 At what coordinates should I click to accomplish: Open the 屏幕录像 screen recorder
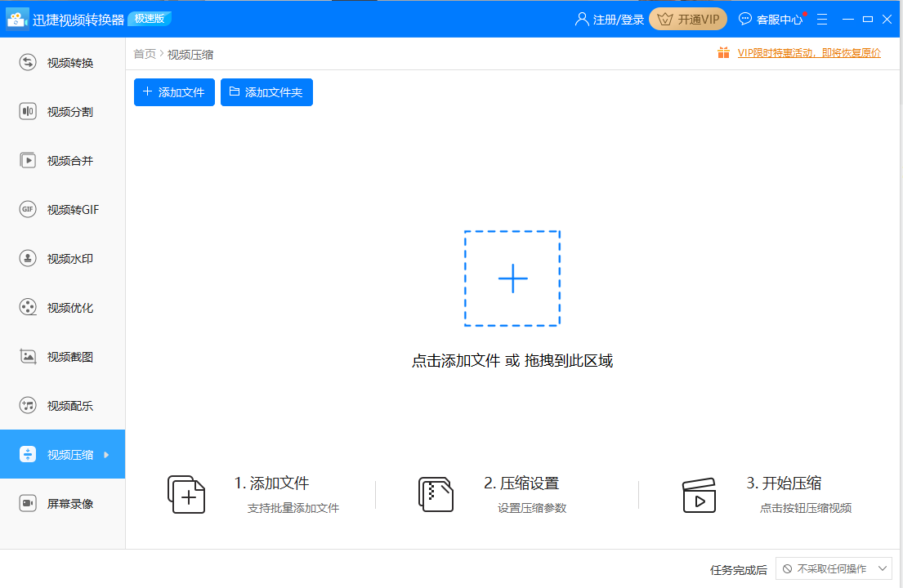click(62, 503)
